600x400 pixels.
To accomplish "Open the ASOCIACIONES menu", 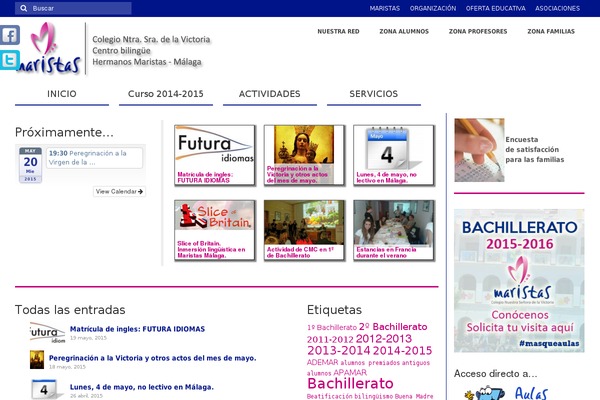I will pos(557,8).
